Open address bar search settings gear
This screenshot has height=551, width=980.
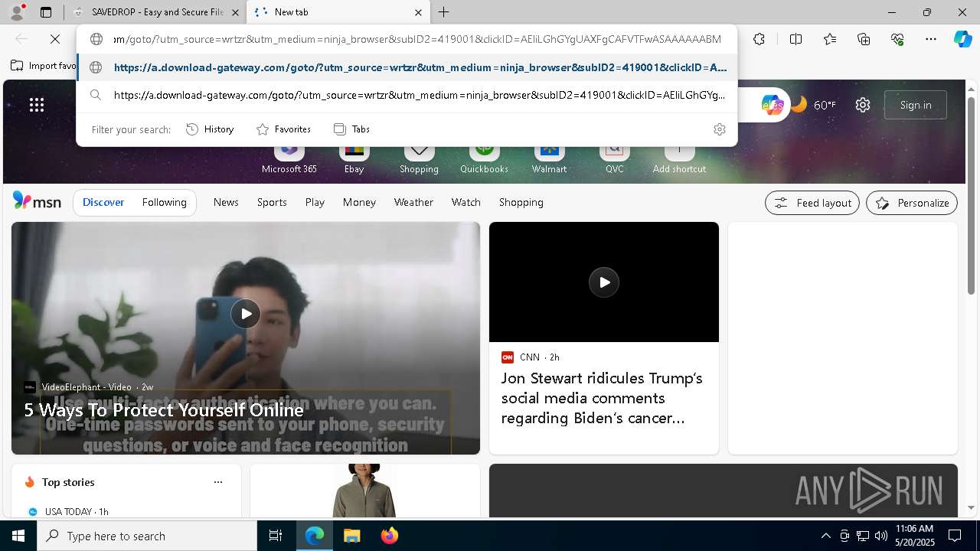coord(719,129)
